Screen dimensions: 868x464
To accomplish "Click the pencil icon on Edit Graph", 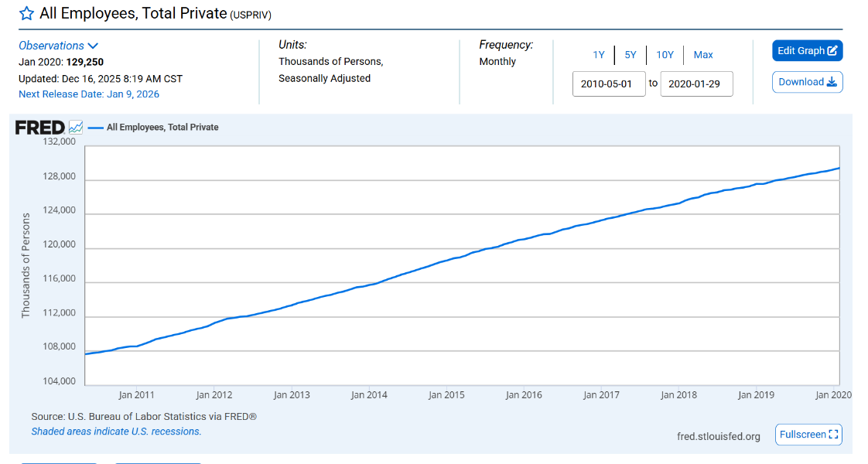I will tap(832, 51).
